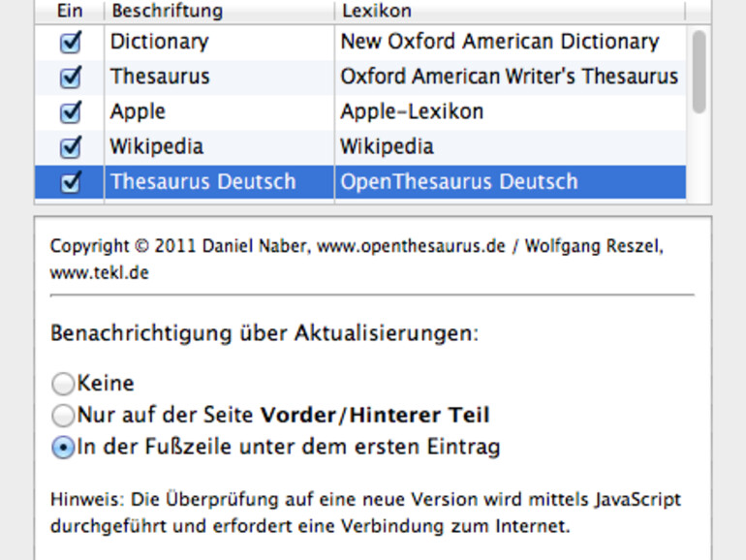Screen dimensions: 746x560
Task: Click the Lexikon column header
Action: (x=510, y=11)
